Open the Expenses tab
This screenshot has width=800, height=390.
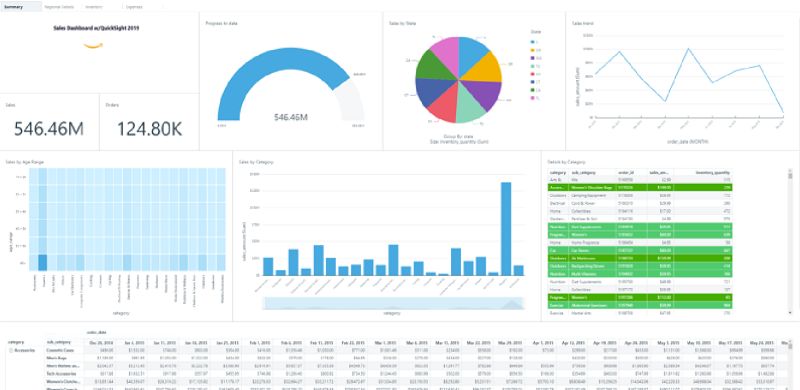click(135, 7)
